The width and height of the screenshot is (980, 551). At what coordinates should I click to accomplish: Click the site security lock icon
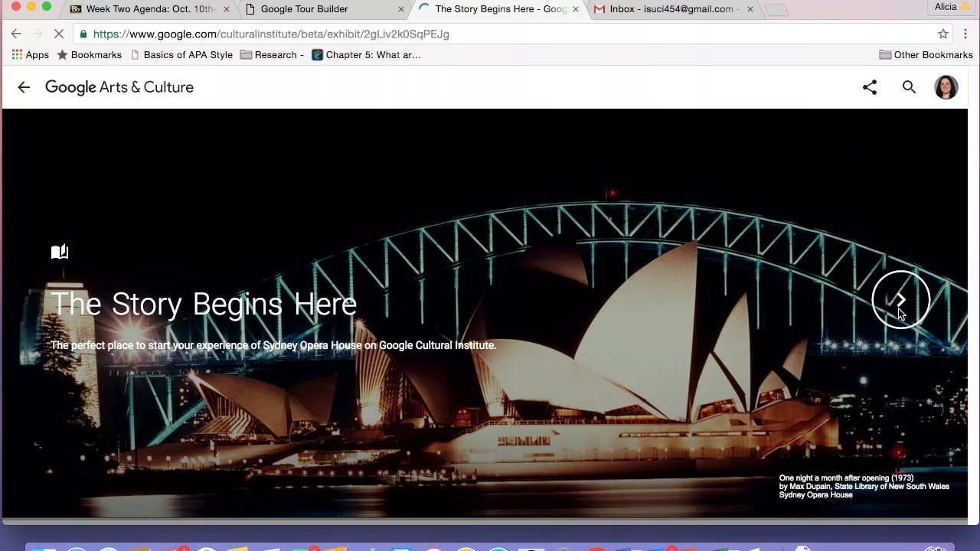point(83,34)
